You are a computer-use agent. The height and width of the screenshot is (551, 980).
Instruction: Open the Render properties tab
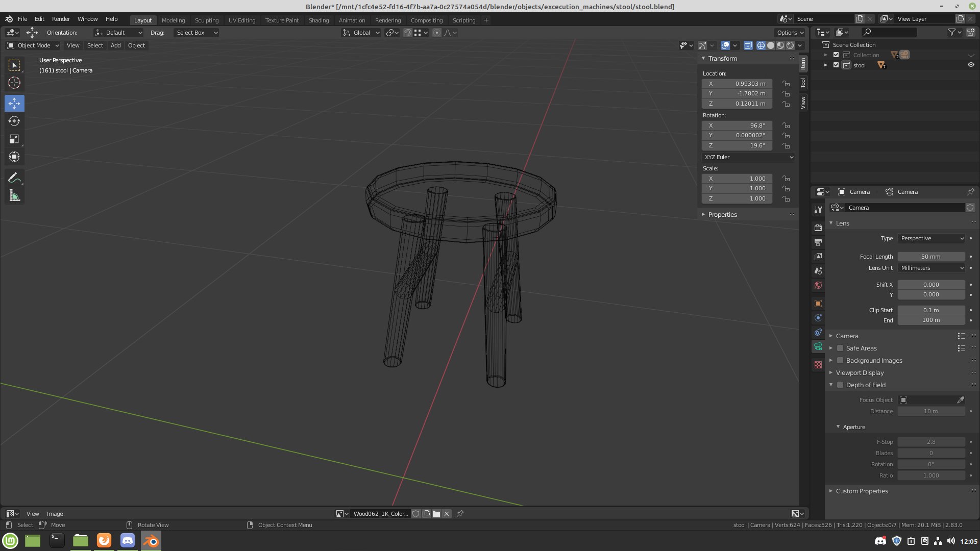pos(818,228)
